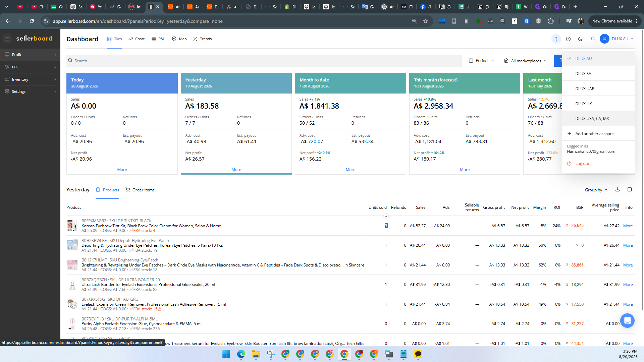Select the checked DLUX AU account

pos(598,58)
